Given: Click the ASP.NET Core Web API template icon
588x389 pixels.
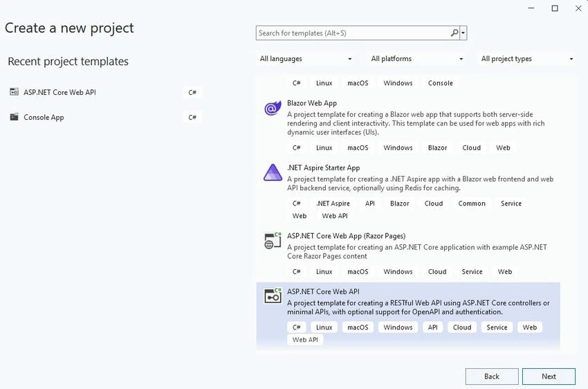Looking at the screenshot, I should pos(273,296).
